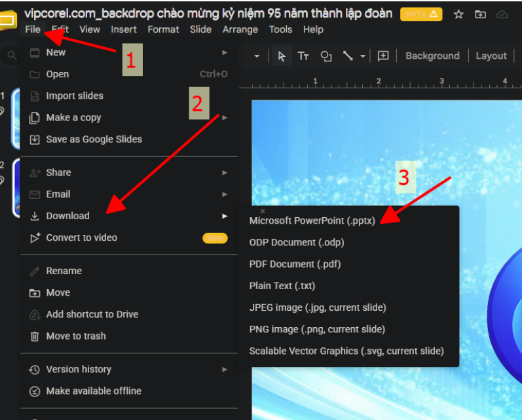Choose Email from the File menu
This screenshot has height=420, width=522.
point(128,194)
